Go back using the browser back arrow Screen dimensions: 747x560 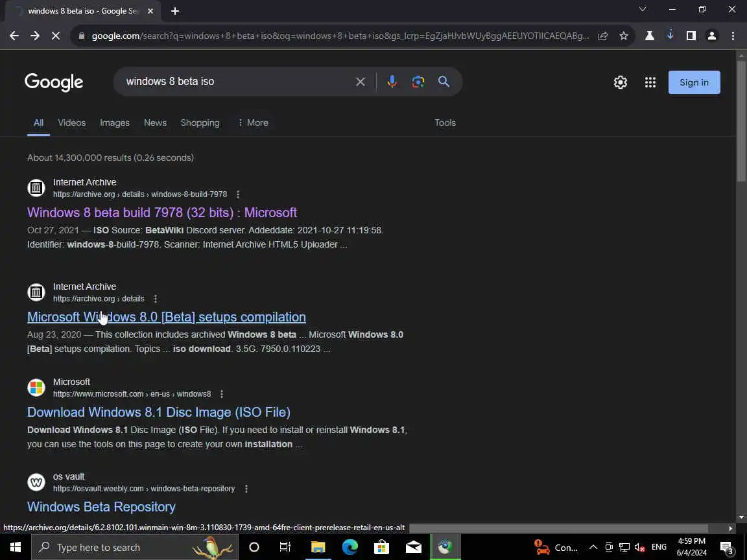coord(14,36)
